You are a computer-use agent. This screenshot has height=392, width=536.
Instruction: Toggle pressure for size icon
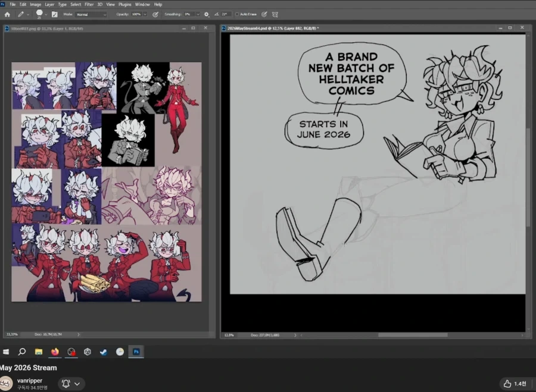click(x=264, y=14)
